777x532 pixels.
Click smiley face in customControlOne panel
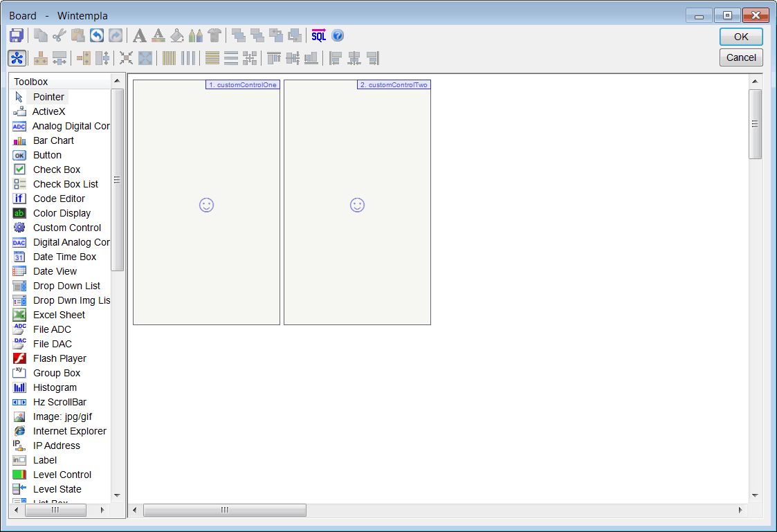pos(207,205)
